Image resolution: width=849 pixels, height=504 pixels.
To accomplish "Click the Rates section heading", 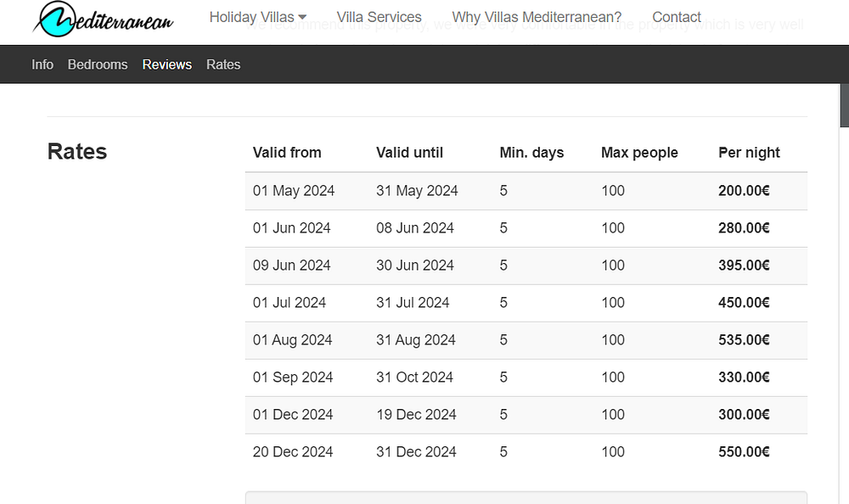I will pyautogui.click(x=77, y=152).
